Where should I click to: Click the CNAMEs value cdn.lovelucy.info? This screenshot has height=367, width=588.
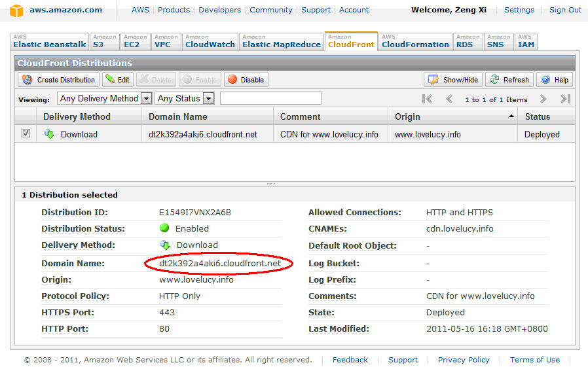pos(460,228)
